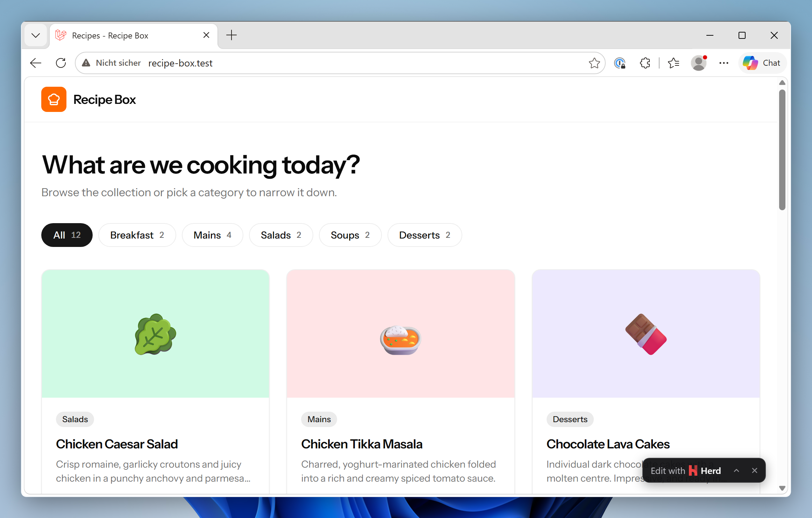Image resolution: width=812 pixels, height=518 pixels.
Task: Open the Chicken Caesar Salad recipe title
Action: coord(117,444)
